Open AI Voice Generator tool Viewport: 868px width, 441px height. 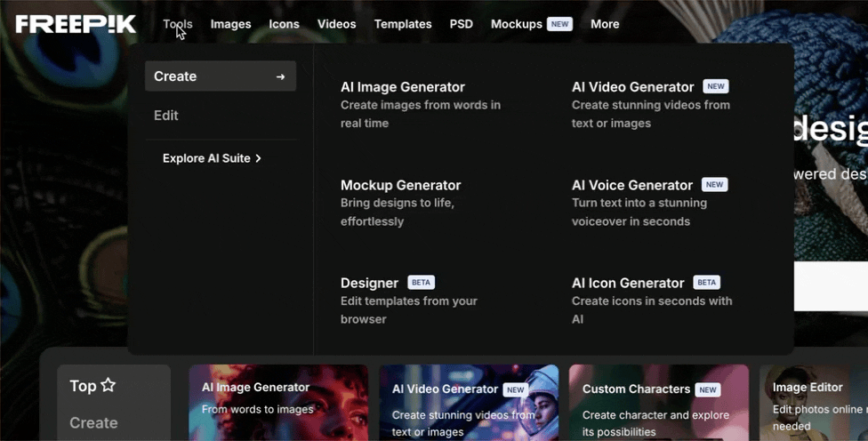pyautogui.click(x=632, y=185)
